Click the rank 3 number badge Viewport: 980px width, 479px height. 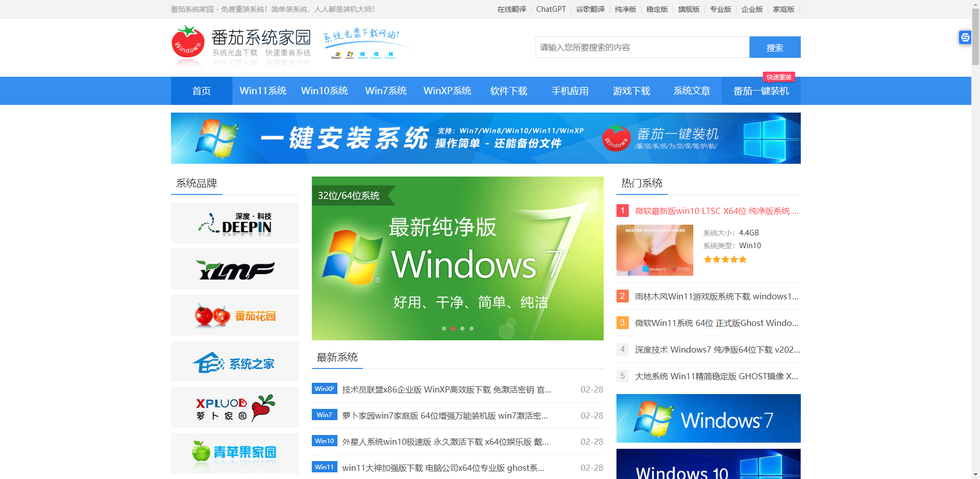point(623,322)
